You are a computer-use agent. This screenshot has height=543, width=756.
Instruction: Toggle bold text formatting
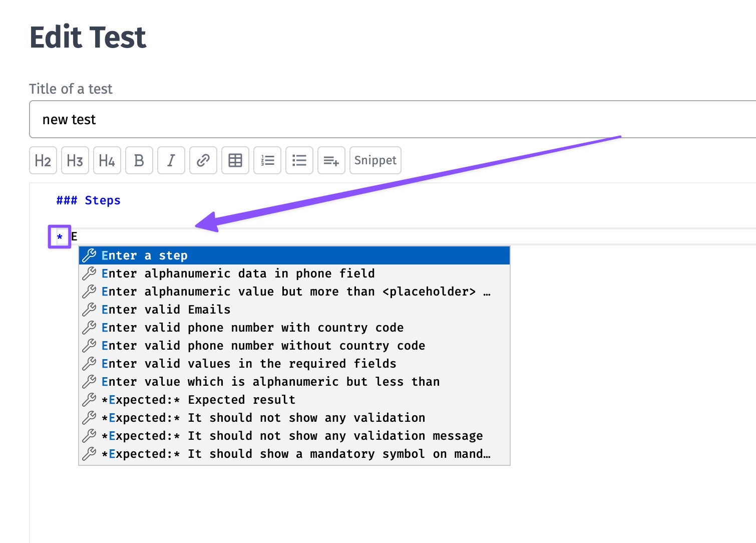pyautogui.click(x=139, y=160)
